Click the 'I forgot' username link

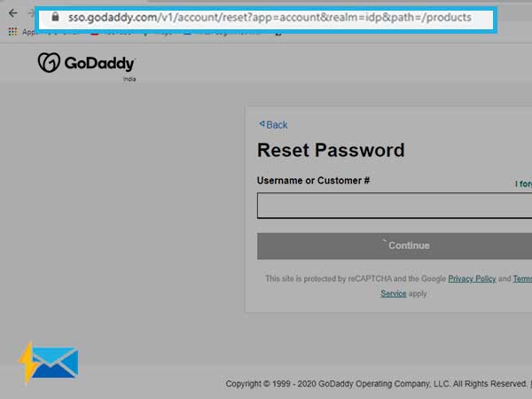523,184
